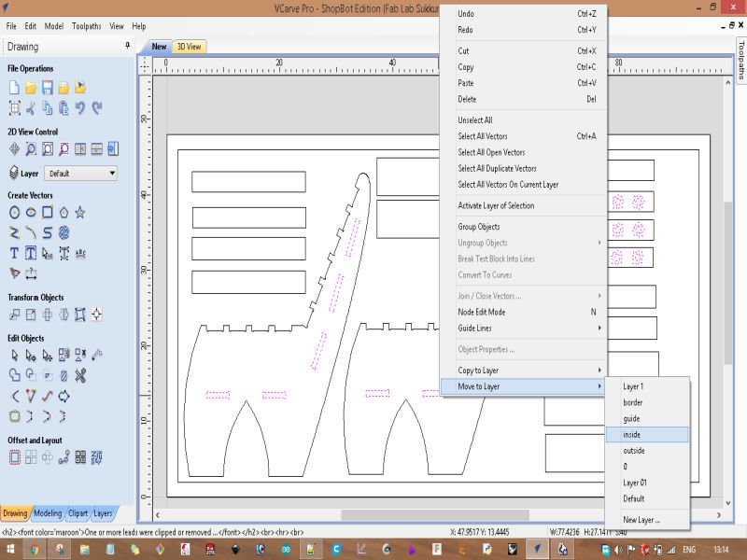Click the vertical scrollbar thumb right of canvas
Image resolution: width=747 pixels, height=560 pixels.
coord(728,283)
